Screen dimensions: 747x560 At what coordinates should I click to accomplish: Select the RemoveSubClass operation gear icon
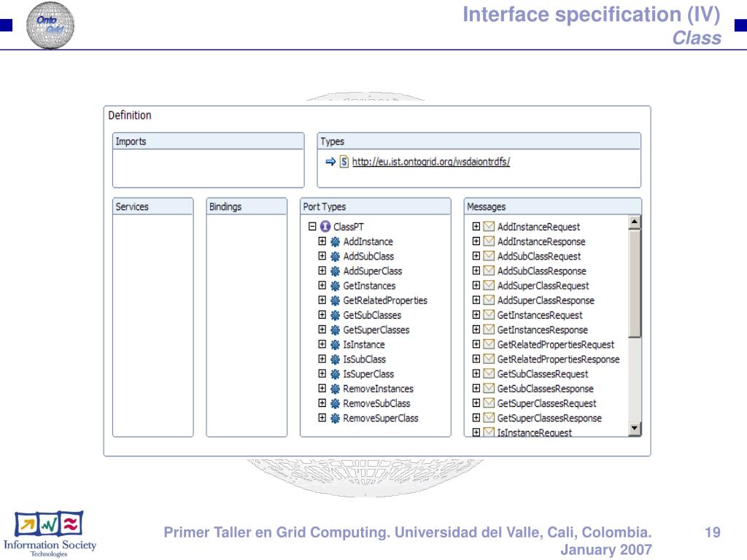(336, 404)
